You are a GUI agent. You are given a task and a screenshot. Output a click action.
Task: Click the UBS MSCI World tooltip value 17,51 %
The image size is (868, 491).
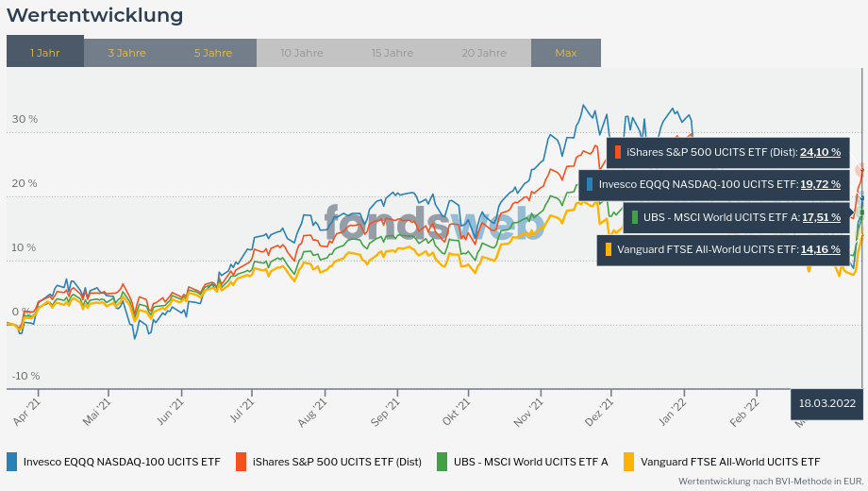pos(821,217)
